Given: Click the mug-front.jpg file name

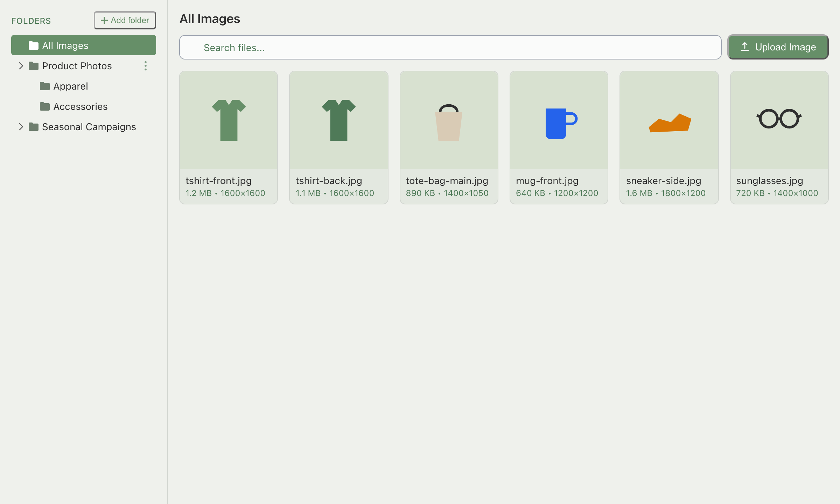Looking at the screenshot, I should [x=547, y=181].
